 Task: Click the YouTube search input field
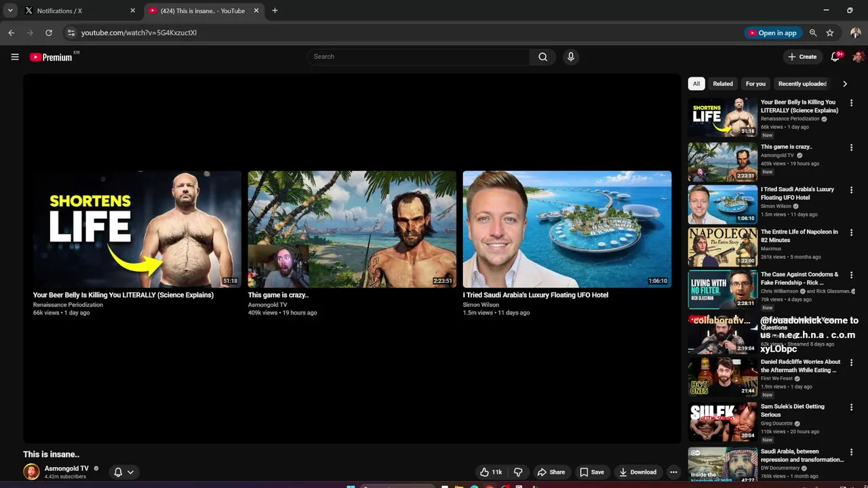(x=418, y=57)
